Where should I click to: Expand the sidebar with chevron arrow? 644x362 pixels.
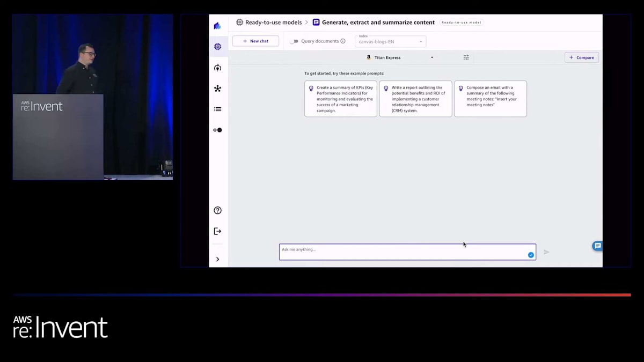[x=217, y=259]
